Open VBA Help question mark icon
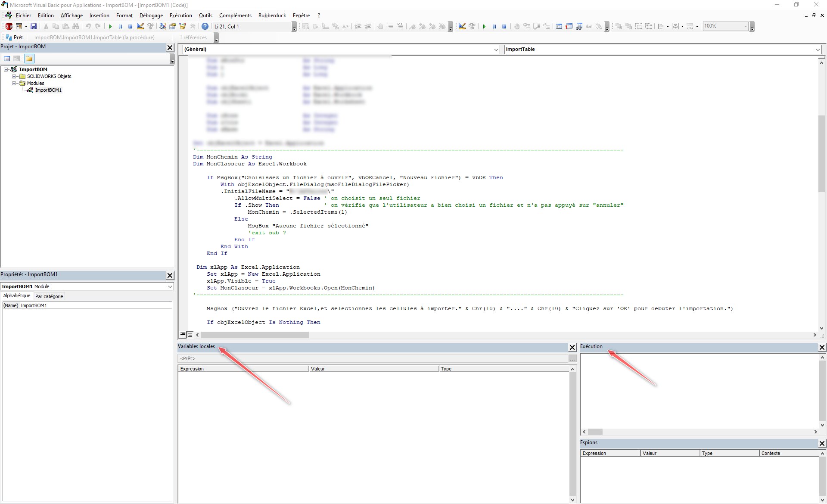827x504 pixels. point(205,26)
